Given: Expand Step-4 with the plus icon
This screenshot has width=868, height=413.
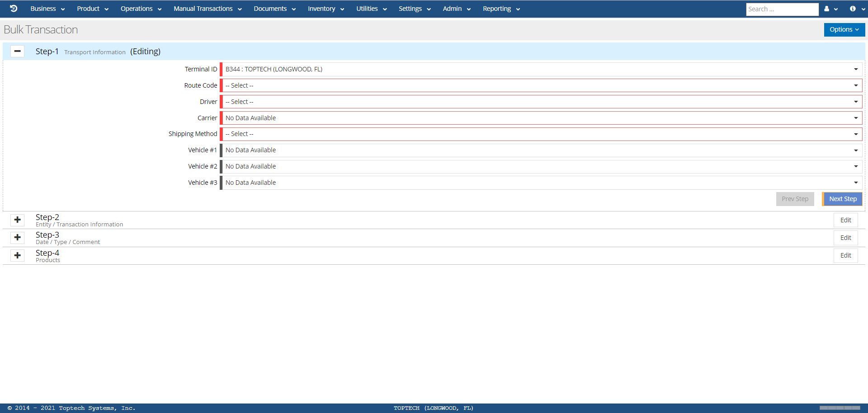Looking at the screenshot, I should coord(18,256).
